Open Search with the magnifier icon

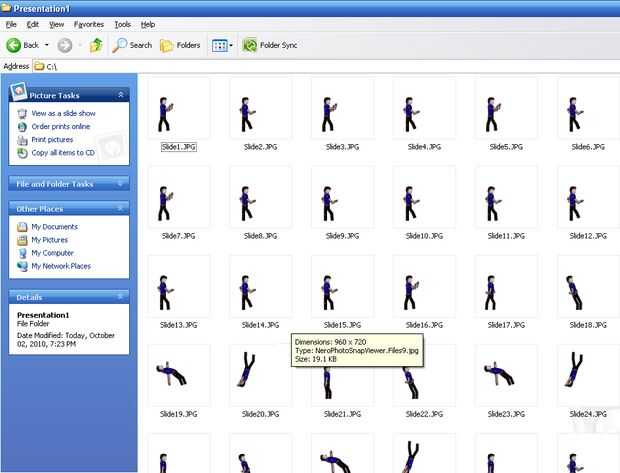[x=119, y=45]
